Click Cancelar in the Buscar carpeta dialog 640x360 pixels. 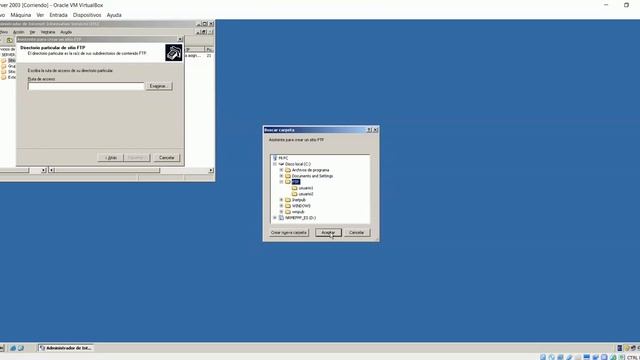(x=356, y=232)
